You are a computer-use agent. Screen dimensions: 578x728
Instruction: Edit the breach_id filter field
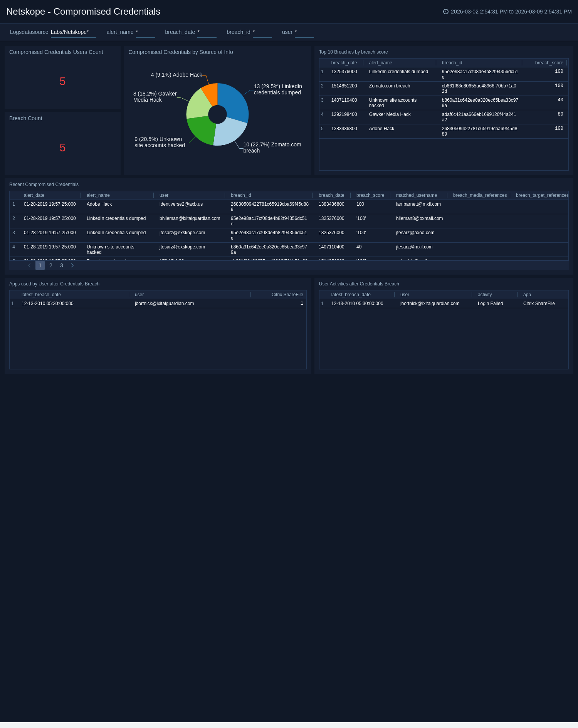point(262,32)
